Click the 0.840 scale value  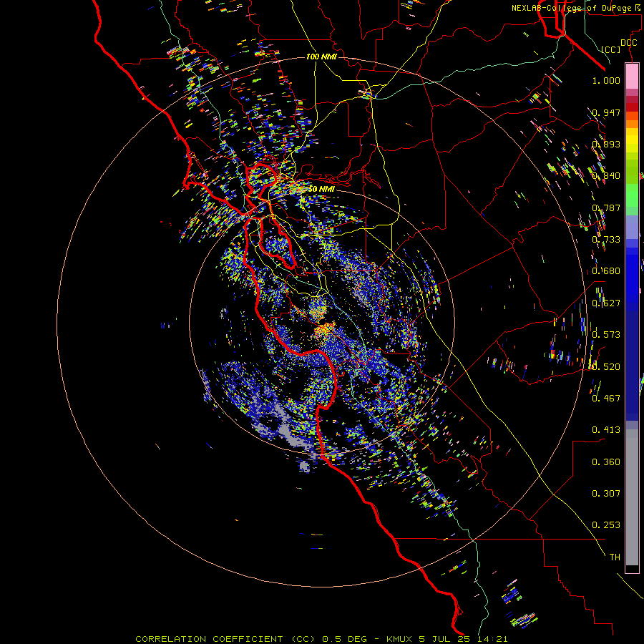(606, 176)
